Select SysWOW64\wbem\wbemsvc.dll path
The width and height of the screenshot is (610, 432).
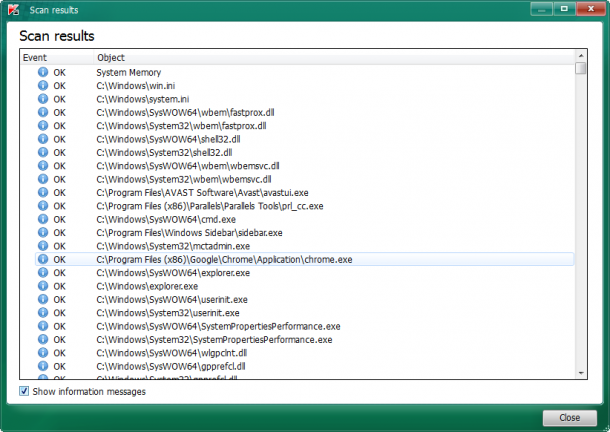point(188,166)
